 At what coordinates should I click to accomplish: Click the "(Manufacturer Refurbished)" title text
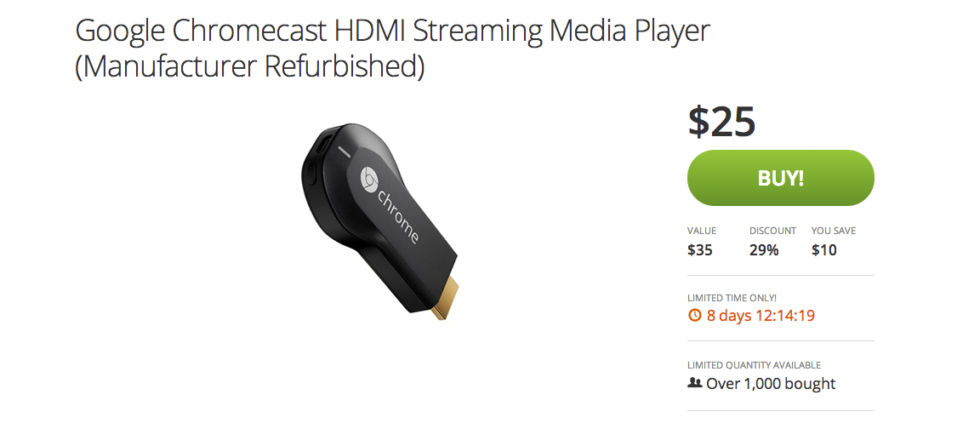pyautogui.click(x=250, y=68)
